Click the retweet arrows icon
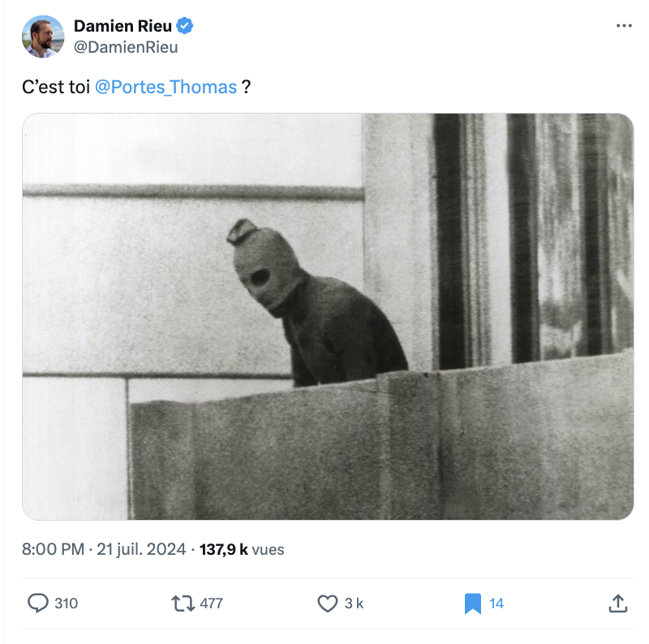Viewport: 649px width, 644px height. [183, 603]
